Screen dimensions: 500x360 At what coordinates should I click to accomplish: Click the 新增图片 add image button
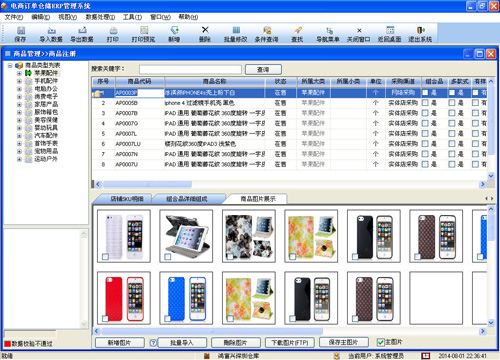pyautogui.click(x=120, y=343)
